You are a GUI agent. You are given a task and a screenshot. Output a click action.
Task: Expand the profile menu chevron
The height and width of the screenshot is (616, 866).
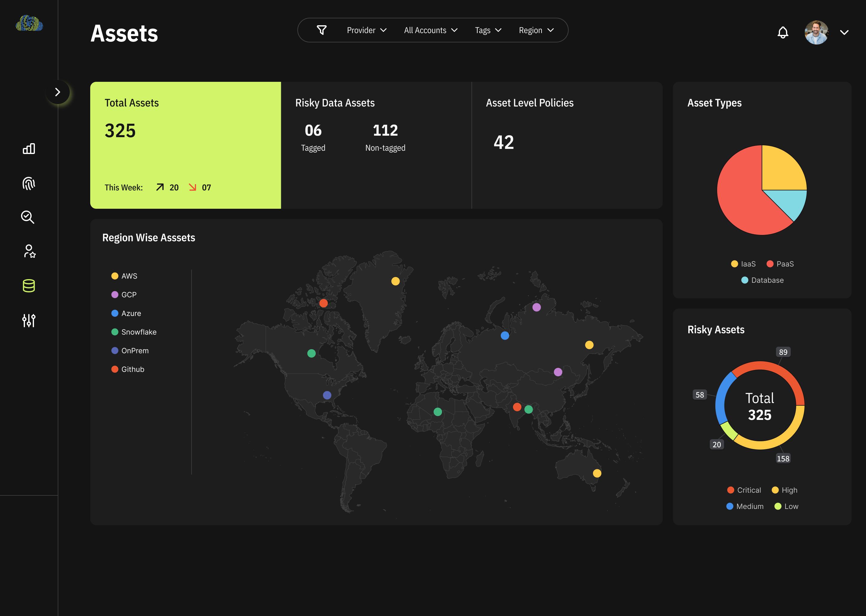pos(844,32)
